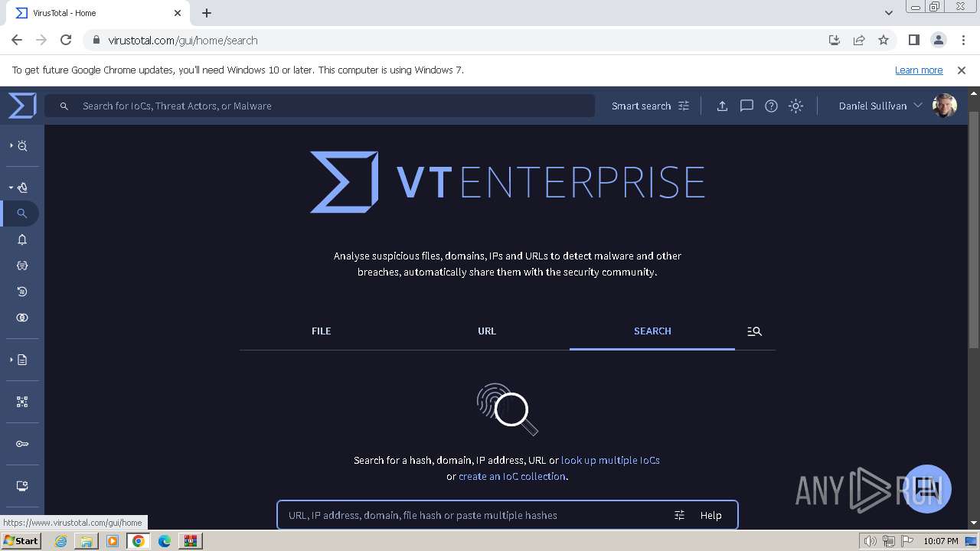Open Windows Explorer folder from taskbar

(87, 541)
